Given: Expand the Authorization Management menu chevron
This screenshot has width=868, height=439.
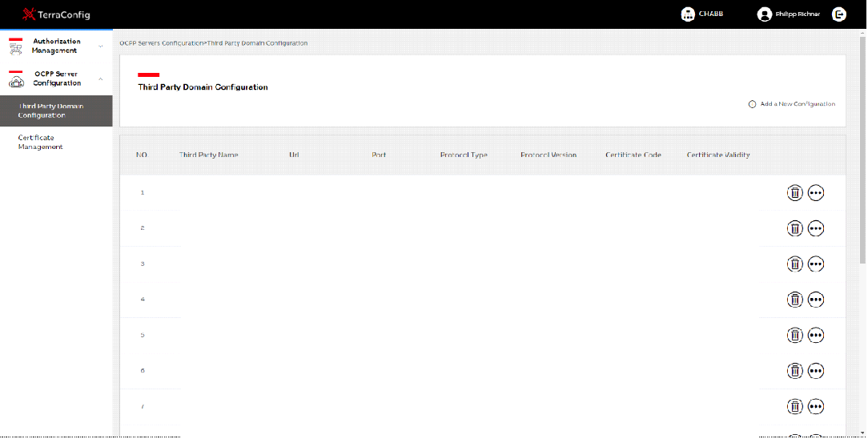Looking at the screenshot, I should [100, 46].
